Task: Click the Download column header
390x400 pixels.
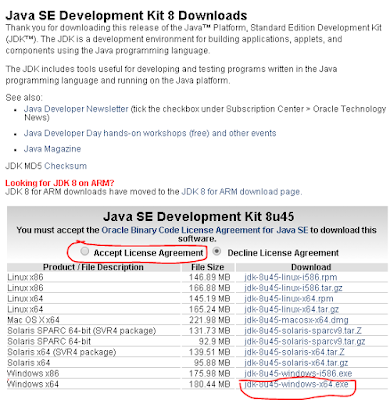Action: [x=311, y=267]
